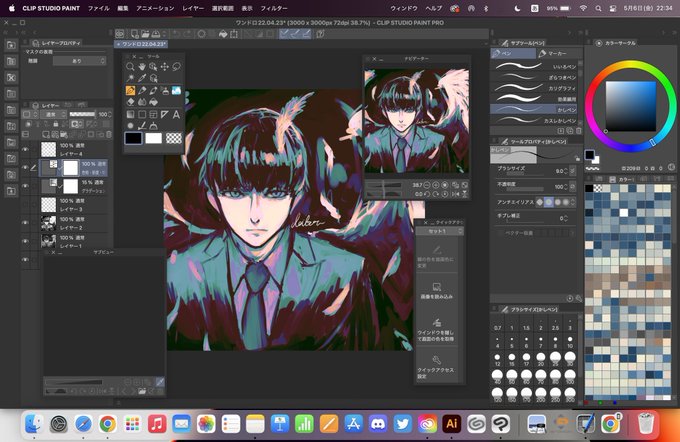Click the Clip Studio button in command bar
This screenshot has width=680, height=442.
(120, 34)
